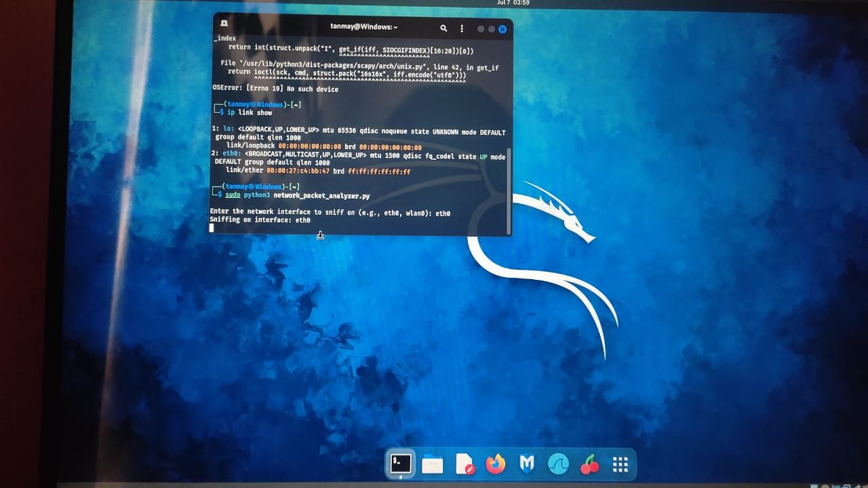
Task: Launch the text editor dock icon
Action: (465, 464)
